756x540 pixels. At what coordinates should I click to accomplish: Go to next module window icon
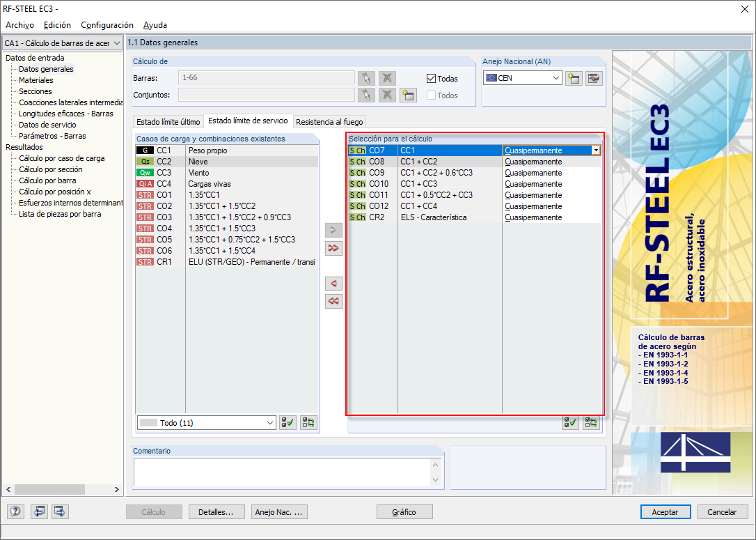[x=60, y=511]
